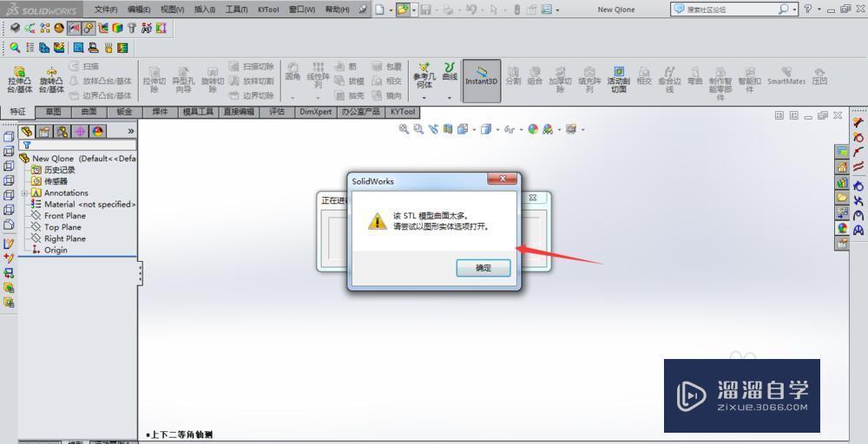Image resolution: width=868 pixels, height=444 pixels.
Task: Switch to the 办公室产品 tab
Action: point(360,112)
